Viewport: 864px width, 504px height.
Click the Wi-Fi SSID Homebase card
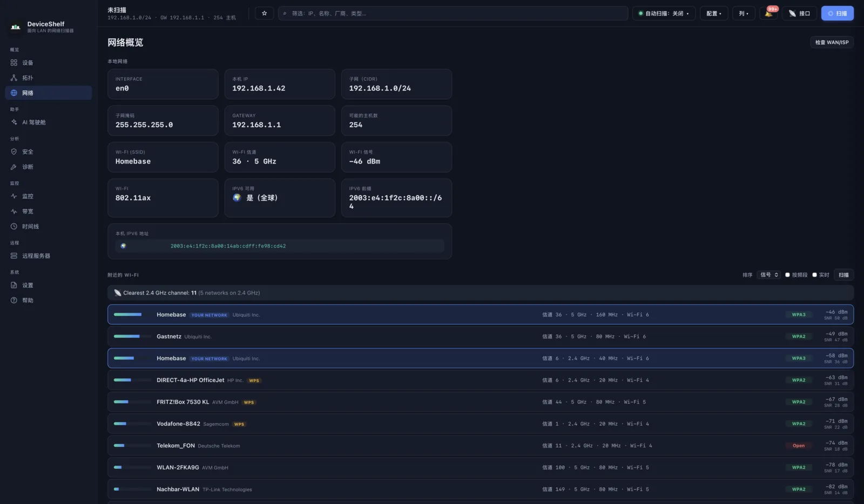coord(163,157)
